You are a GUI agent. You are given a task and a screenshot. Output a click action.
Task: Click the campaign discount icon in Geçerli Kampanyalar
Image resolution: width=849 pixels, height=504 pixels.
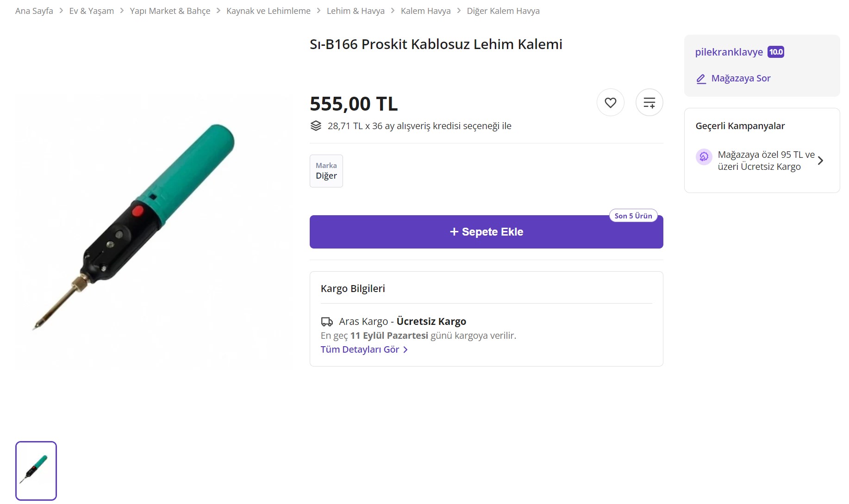point(704,157)
